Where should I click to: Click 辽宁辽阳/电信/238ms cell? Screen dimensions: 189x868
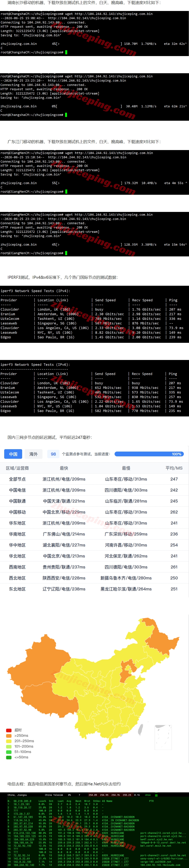tap(64, 589)
